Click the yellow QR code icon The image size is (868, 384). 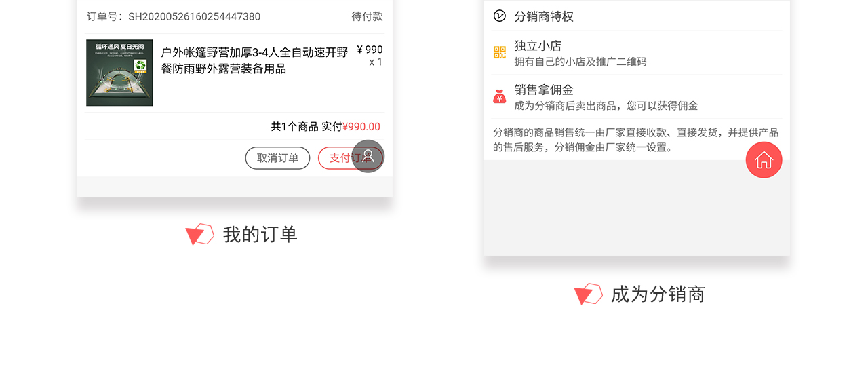pyautogui.click(x=500, y=52)
